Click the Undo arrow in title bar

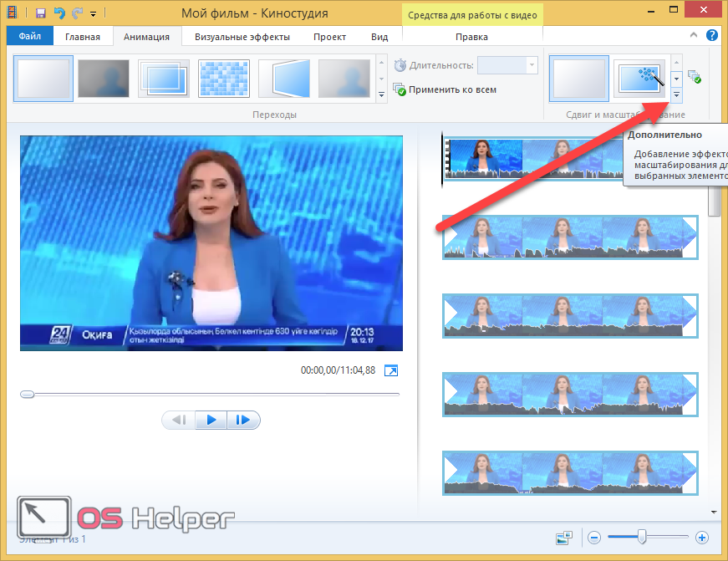[x=59, y=13]
